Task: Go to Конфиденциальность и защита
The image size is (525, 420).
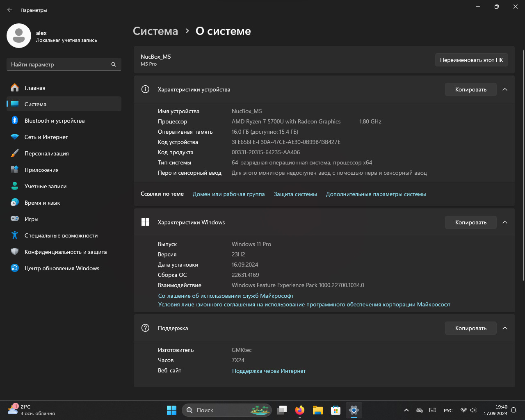Action: [x=66, y=252]
